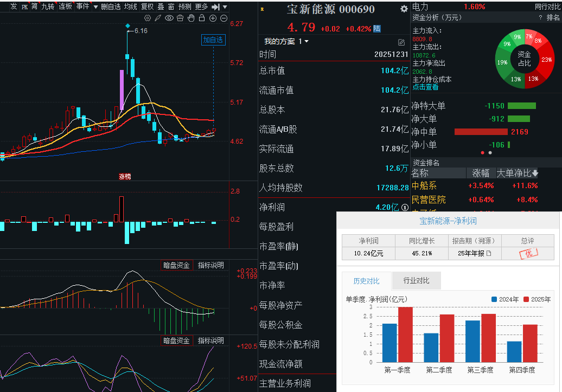Viewport: 562px width, 392px height.
Task: Toggle 复权 price adjustment option
Action: click(x=147, y=7)
